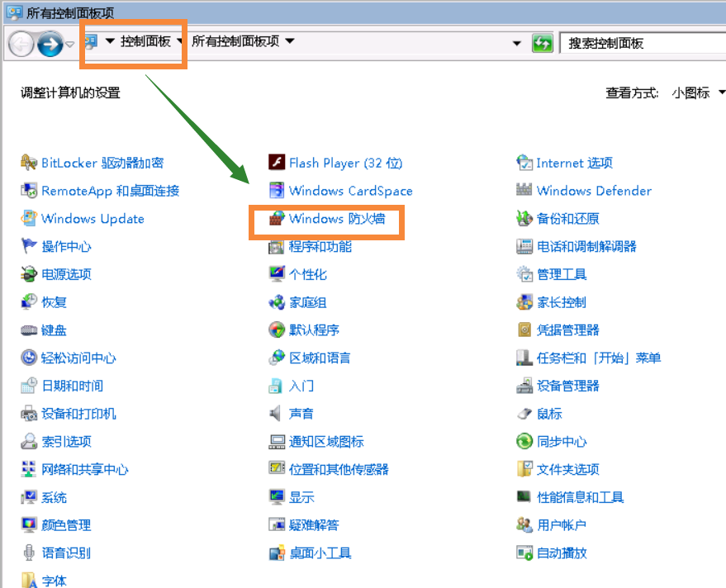Click the 默认程序 icon
726x588 pixels.
pos(277,330)
